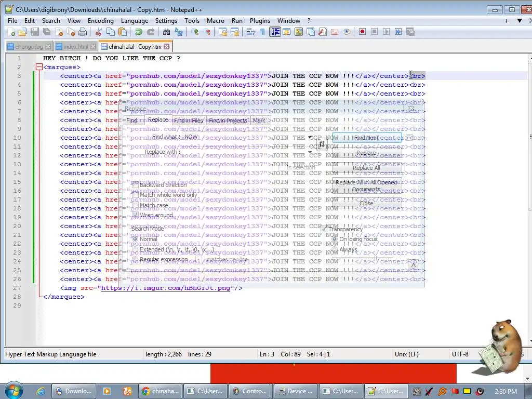Click the Windows Start orb
The image size is (532, 399).
pyautogui.click(x=14, y=390)
